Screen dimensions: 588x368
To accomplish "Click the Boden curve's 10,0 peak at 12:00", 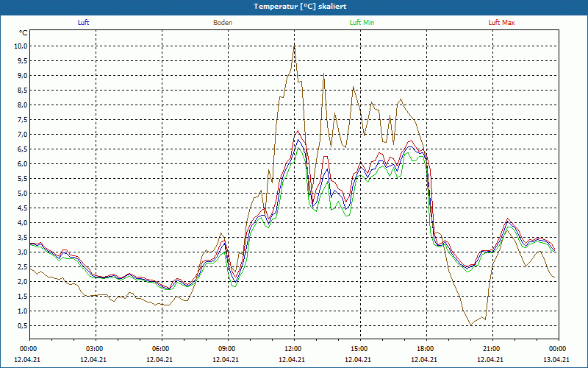I will click(295, 46).
